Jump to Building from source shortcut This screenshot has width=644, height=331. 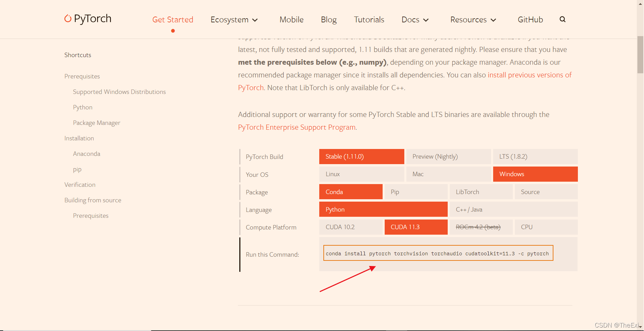[x=93, y=200]
